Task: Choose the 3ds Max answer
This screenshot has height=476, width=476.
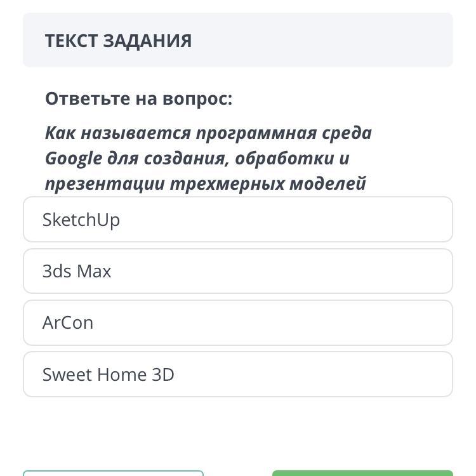Action: 237,271
